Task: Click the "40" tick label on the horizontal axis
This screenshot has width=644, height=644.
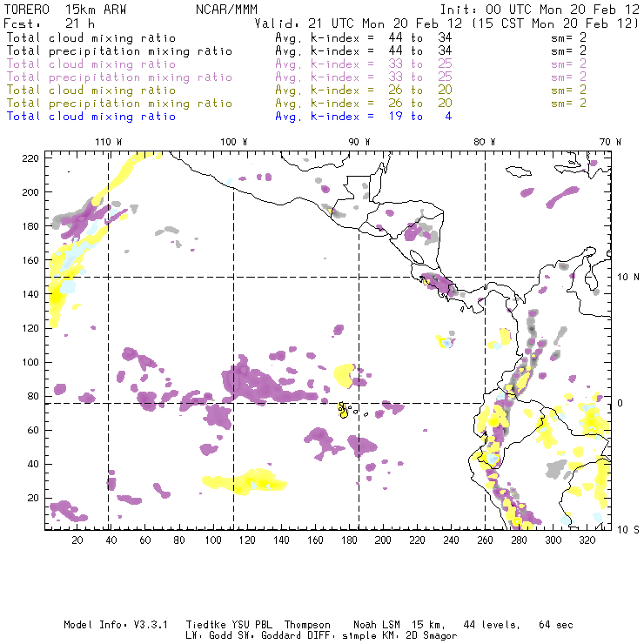Action: point(111,540)
